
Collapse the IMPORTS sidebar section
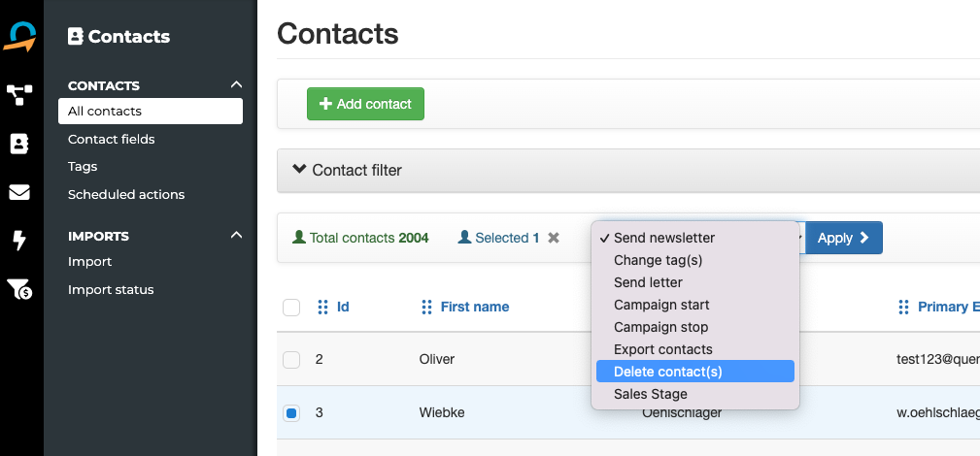[235, 235]
